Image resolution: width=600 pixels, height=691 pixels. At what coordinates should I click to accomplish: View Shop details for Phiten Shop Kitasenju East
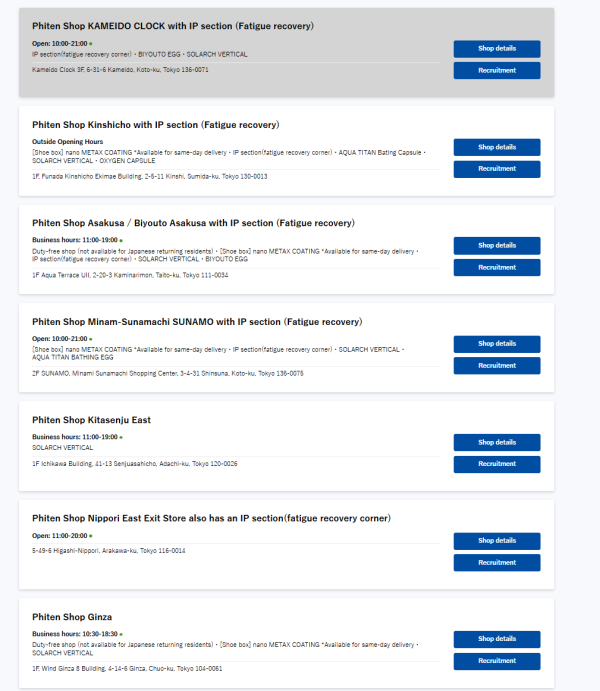[x=496, y=442]
